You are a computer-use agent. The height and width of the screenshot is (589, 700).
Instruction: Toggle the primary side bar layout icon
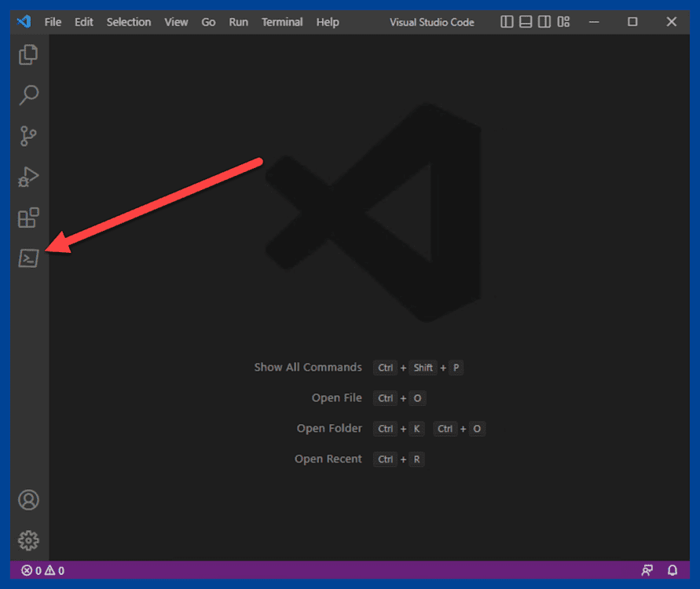(x=507, y=22)
